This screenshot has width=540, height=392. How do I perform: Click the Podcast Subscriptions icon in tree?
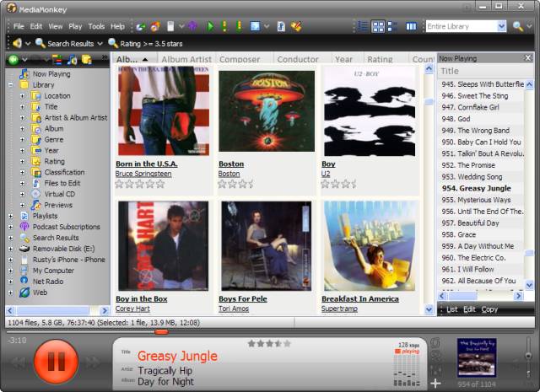[x=24, y=227]
